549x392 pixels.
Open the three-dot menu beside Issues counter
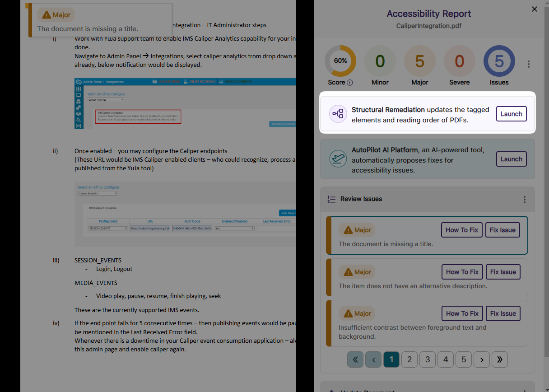(x=528, y=64)
